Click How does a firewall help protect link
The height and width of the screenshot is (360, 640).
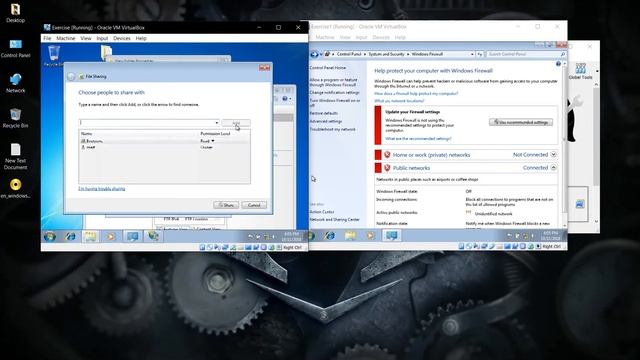coord(416,93)
